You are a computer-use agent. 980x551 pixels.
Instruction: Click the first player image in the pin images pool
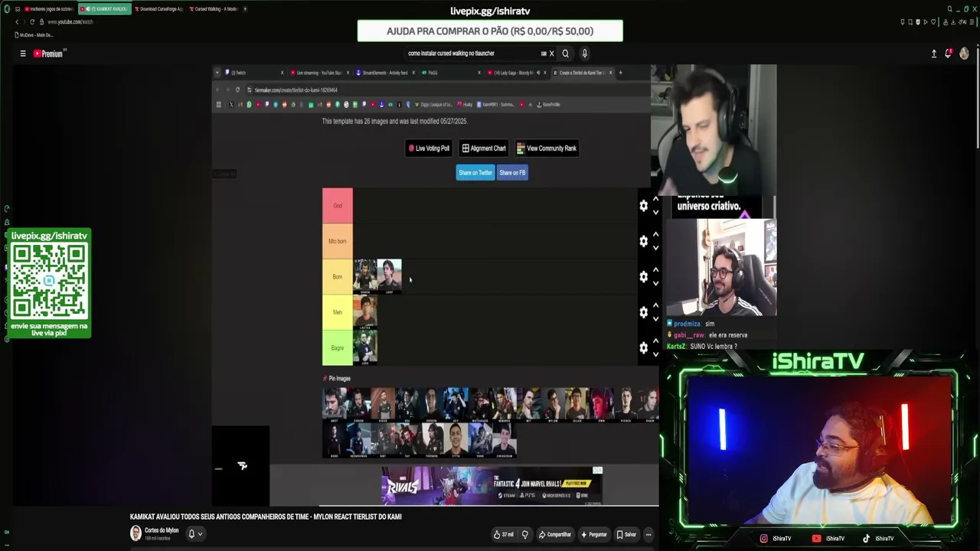335,405
